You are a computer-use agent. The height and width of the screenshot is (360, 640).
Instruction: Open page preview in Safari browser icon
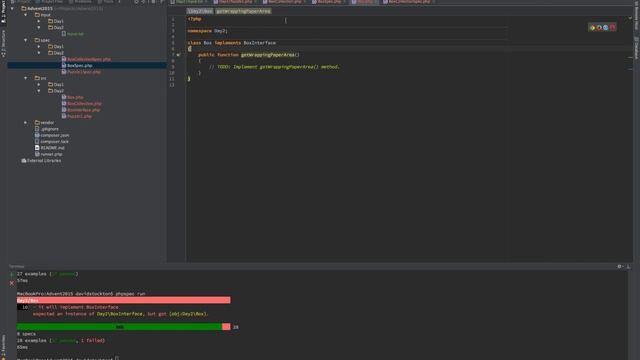(x=606, y=28)
